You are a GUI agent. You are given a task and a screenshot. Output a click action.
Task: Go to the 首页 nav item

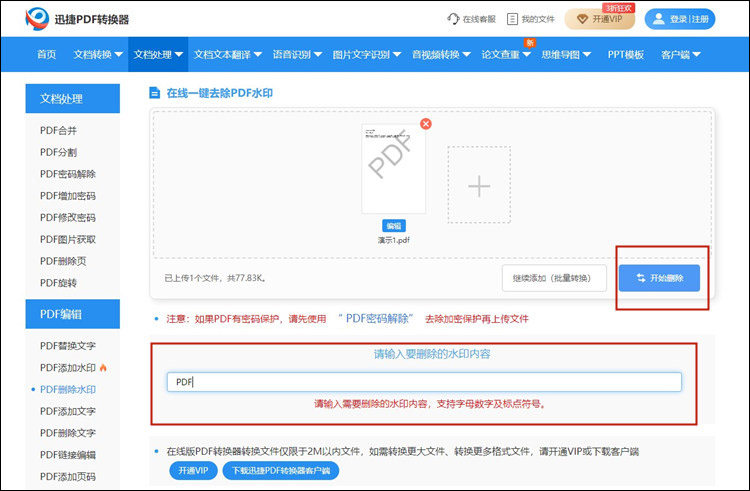(x=46, y=55)
